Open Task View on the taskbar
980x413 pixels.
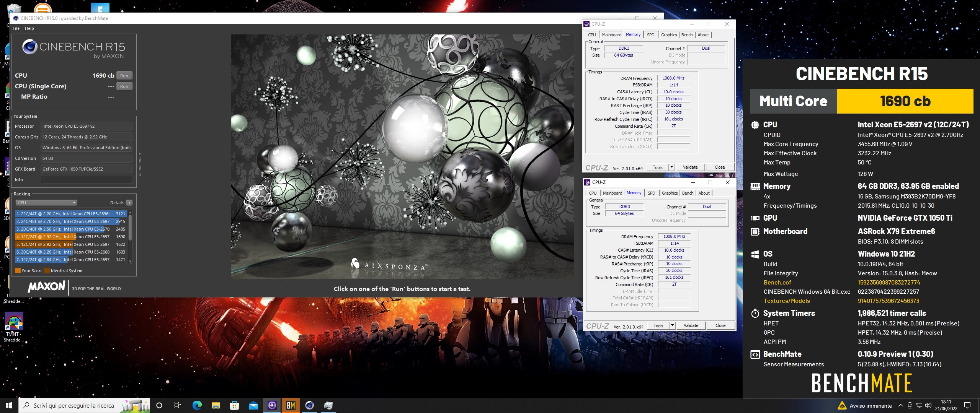(x=178, y=405)
